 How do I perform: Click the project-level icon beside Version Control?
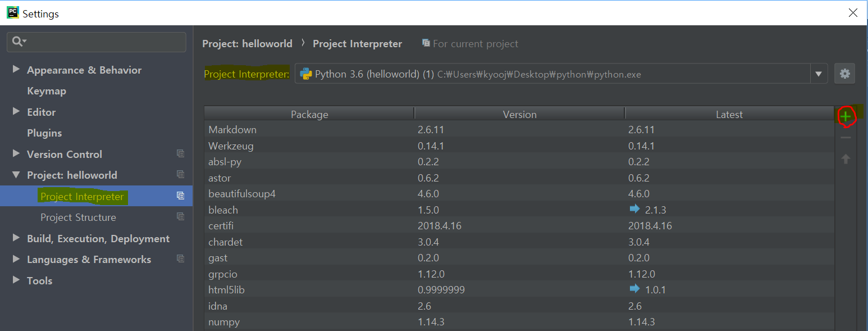(x=180, y=154)
